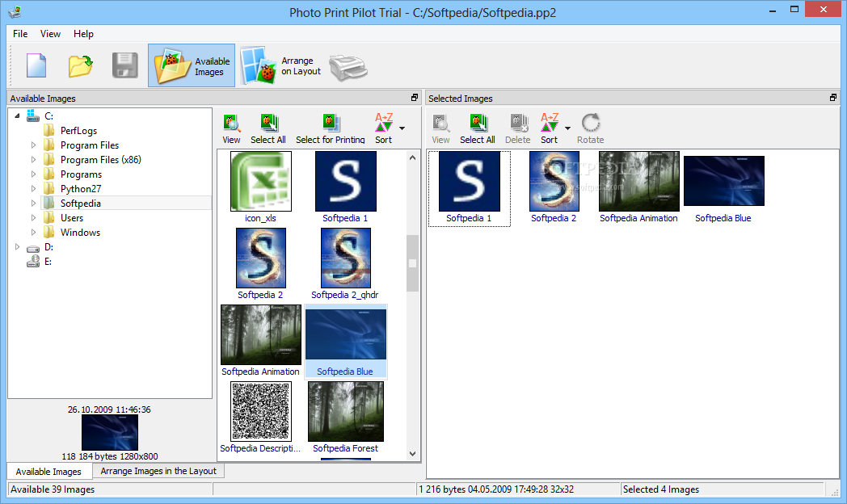Select Softpedia Blue thumbnail in Available Images
The width and height of the screenshot is (847, 504).
346,341
